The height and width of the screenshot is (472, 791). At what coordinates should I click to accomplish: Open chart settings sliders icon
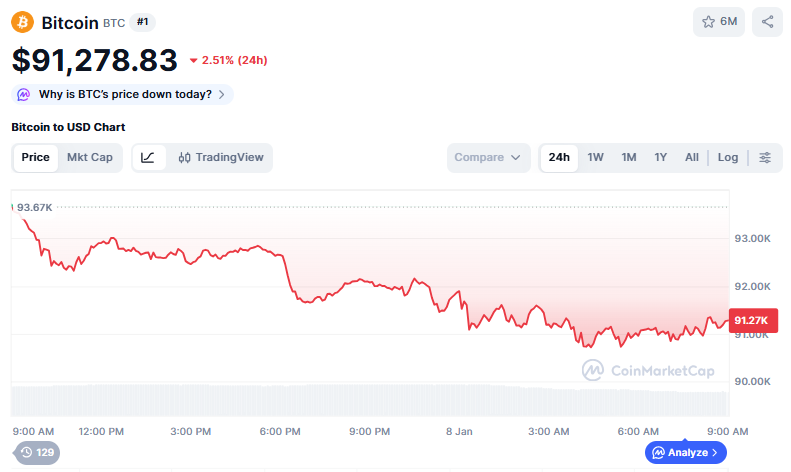(765, 157)
